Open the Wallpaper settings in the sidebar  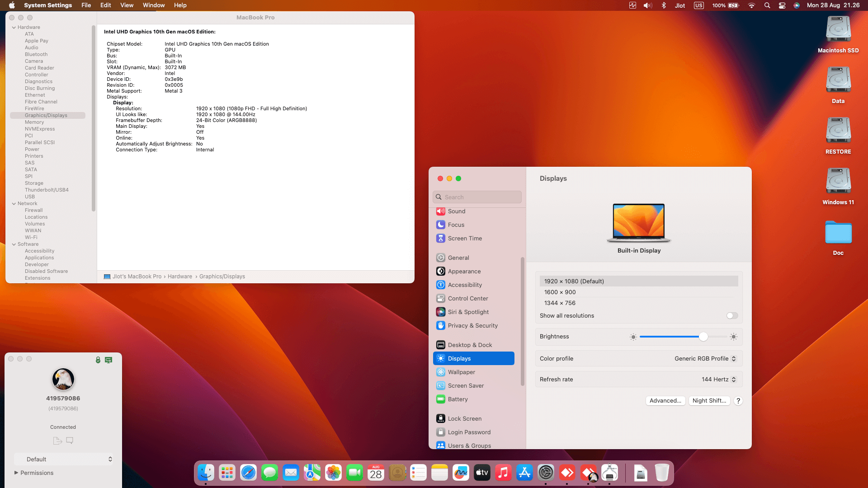pyautogui.click(x=461, y=372)
